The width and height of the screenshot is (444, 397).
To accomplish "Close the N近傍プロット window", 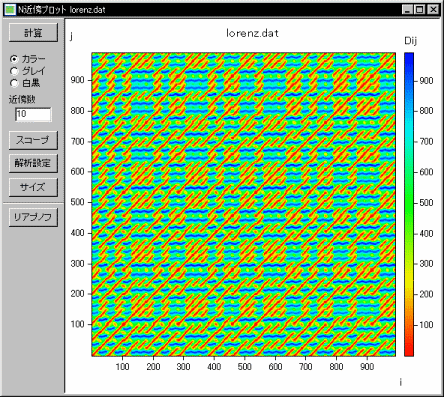I will 433,10.
